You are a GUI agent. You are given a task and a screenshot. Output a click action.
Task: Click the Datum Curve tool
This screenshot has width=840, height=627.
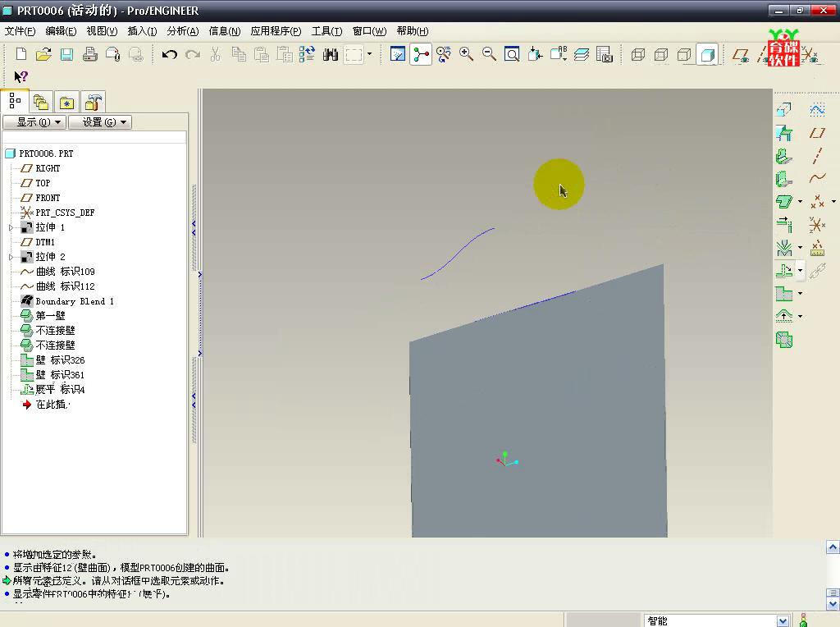(x=817, y=178)
